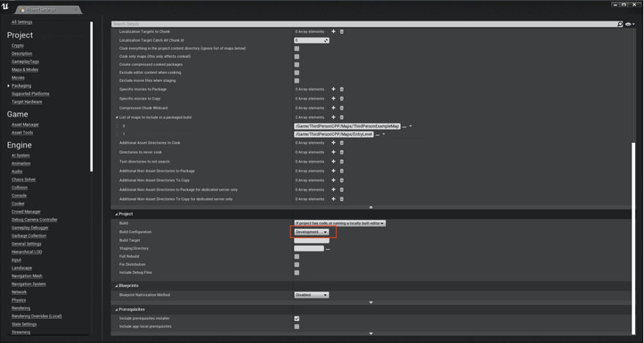644x343 pixels.
Task: Add element to Localization Targets to Chunk
Action: pos(333,32)
